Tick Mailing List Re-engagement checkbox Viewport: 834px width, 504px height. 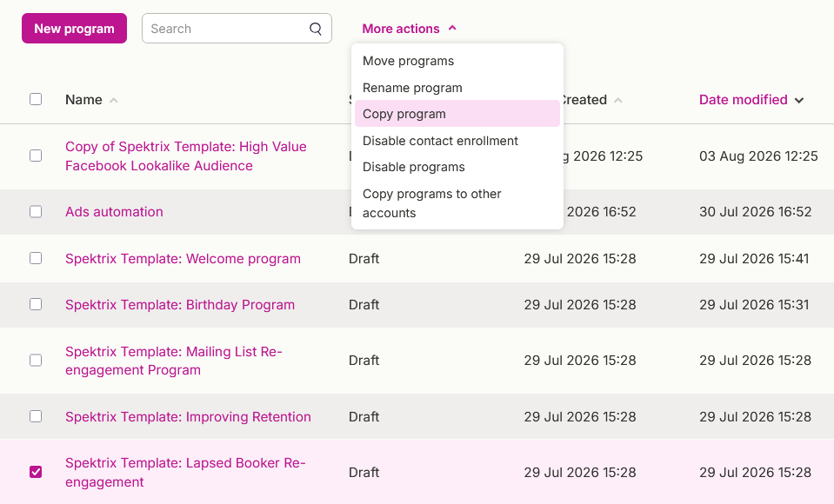(36, 361)
